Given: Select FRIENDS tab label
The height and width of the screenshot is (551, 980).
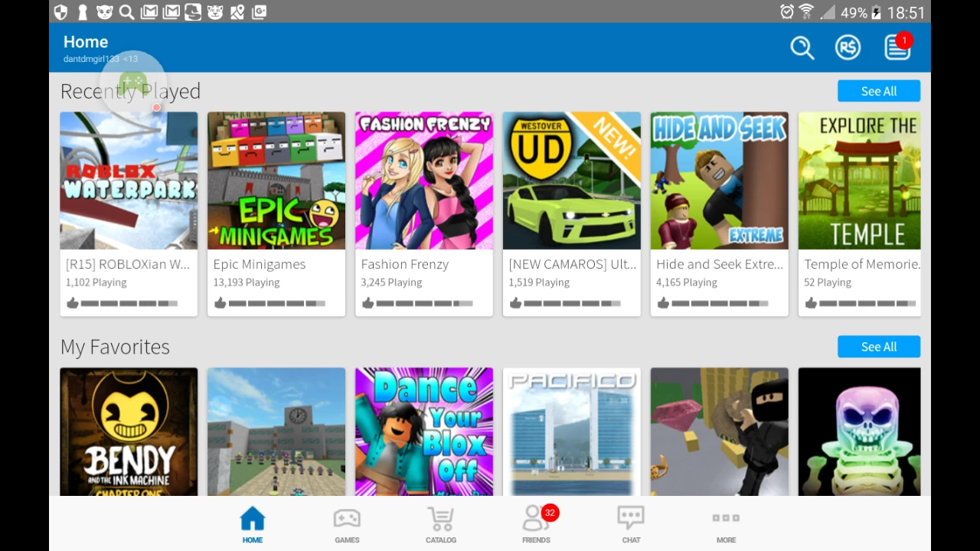Looking at the screenshot, I should pos(536,540).
